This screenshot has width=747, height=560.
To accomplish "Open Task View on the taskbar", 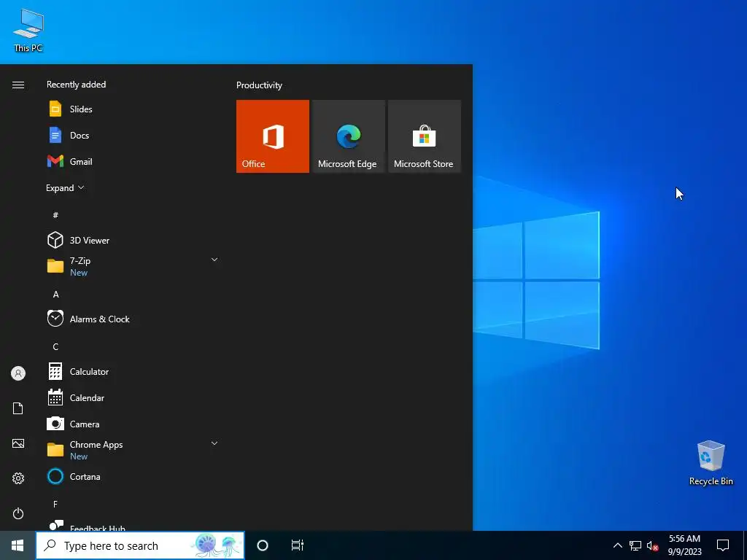I will pyautogui.click(x=298, y=545).
